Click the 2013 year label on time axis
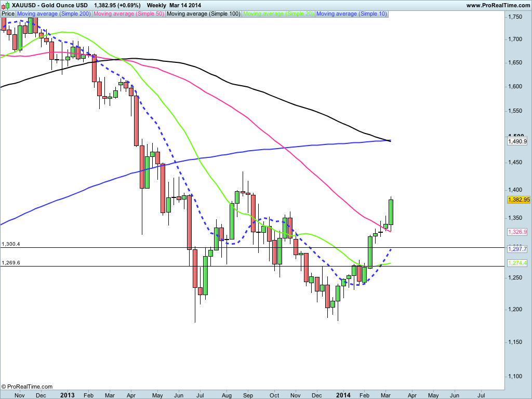The image size is (532, 399). pos(67,395)
